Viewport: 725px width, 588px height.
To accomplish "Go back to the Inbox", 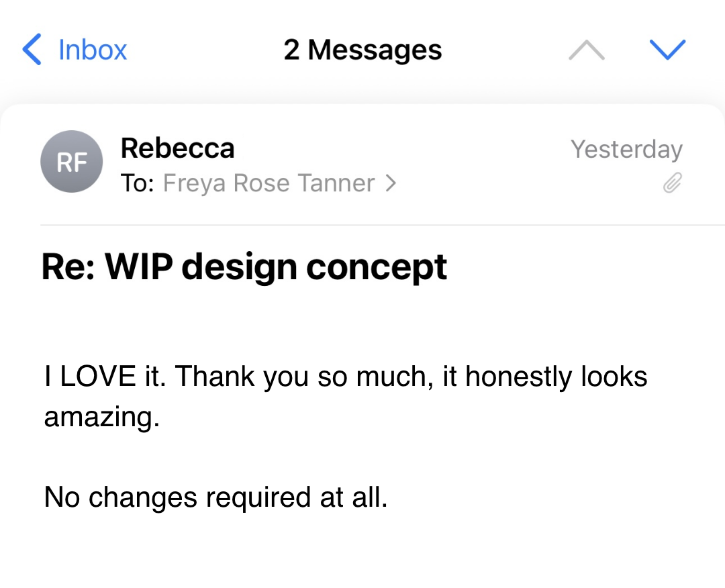I will click(92, 50).
